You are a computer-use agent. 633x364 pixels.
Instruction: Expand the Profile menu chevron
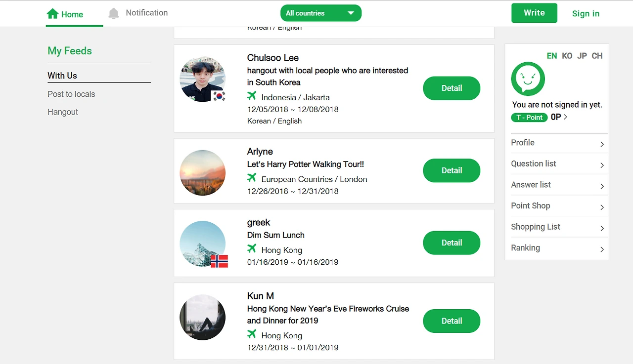(x=602, y=144)
